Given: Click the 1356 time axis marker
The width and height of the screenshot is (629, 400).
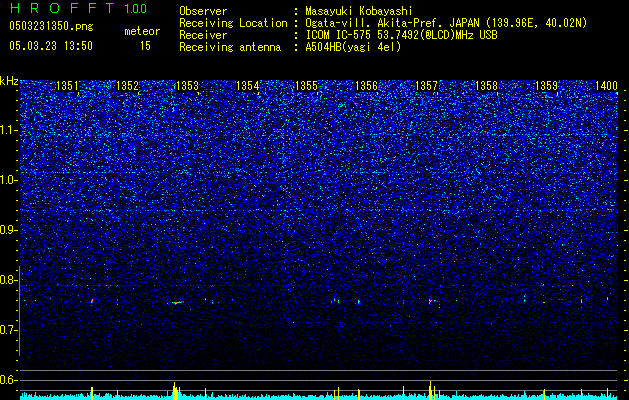Looking at the screenshot, I should tap(367, 85).
